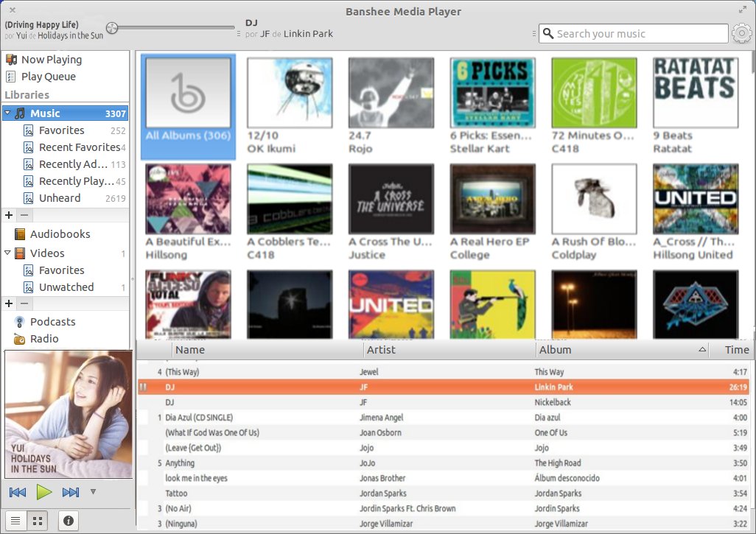Select the A_Cross Hillsong United album

696,212
